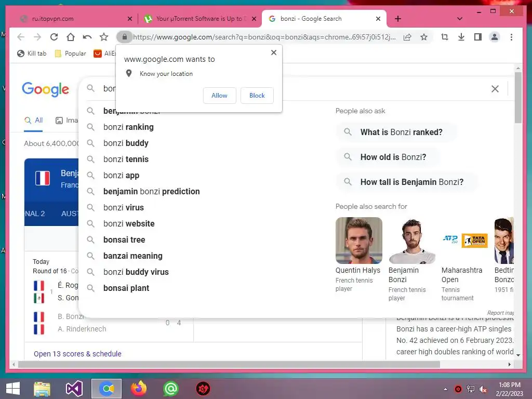Open File Explorer from taskbar
Screen dimensions: 532x399
(x=42, y=389)
